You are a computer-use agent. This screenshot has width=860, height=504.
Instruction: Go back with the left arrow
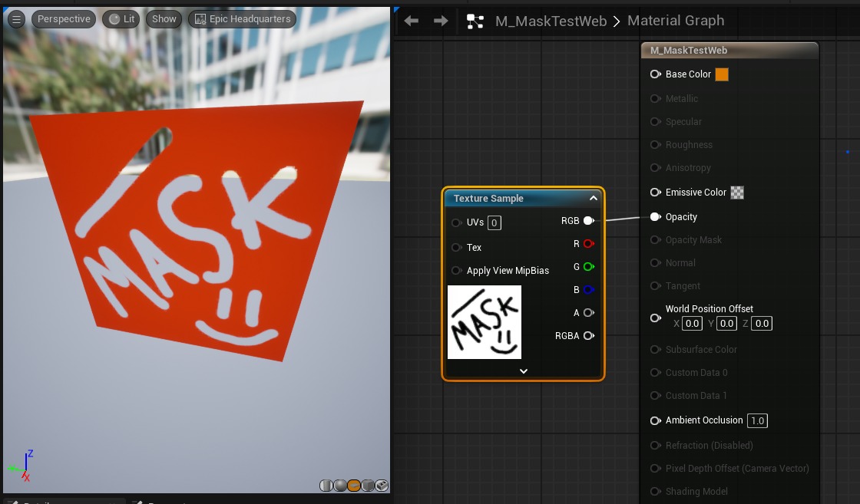coord(411,21)
